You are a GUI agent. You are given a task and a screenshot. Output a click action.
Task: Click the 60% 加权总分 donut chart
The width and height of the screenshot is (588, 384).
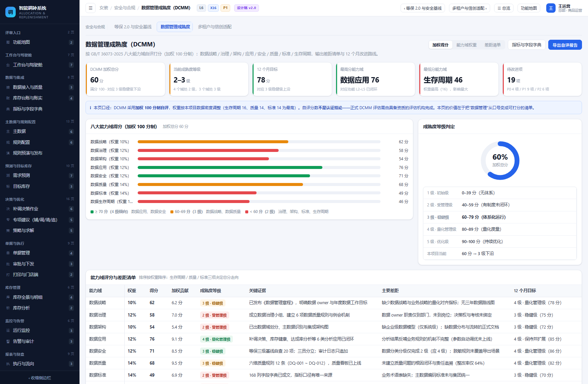[500, 161]
